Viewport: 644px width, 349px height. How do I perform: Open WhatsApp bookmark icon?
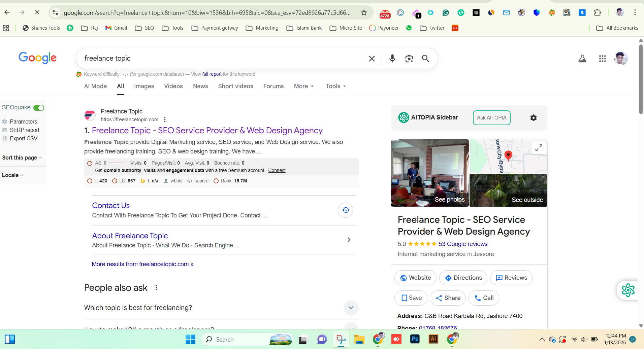tap(409, 28)
